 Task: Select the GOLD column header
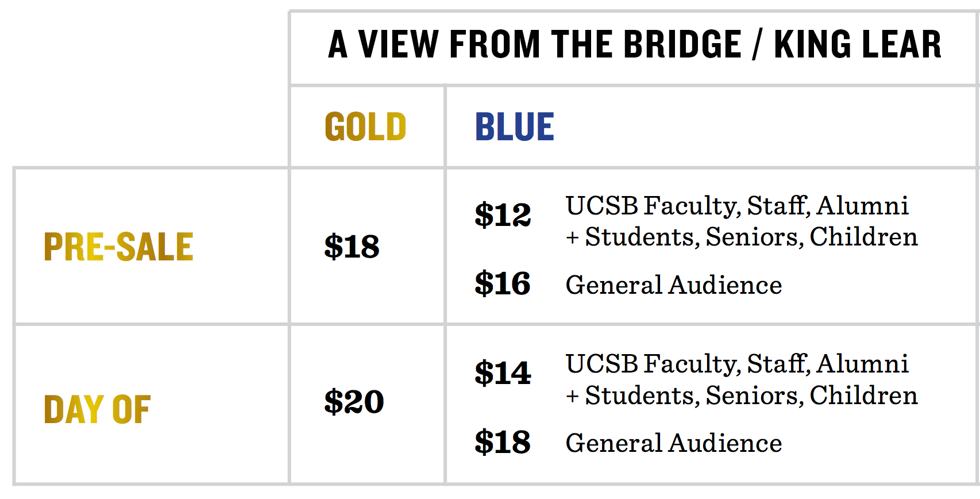[365, 127]
